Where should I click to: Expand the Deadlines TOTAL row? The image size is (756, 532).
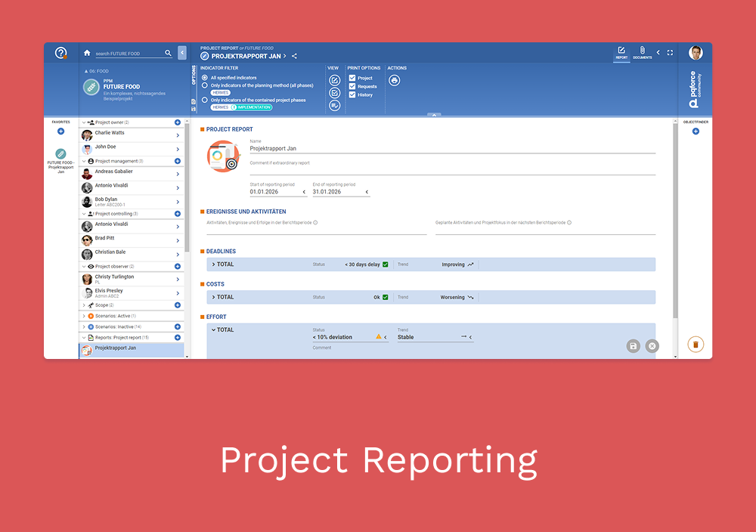(214, 264)
